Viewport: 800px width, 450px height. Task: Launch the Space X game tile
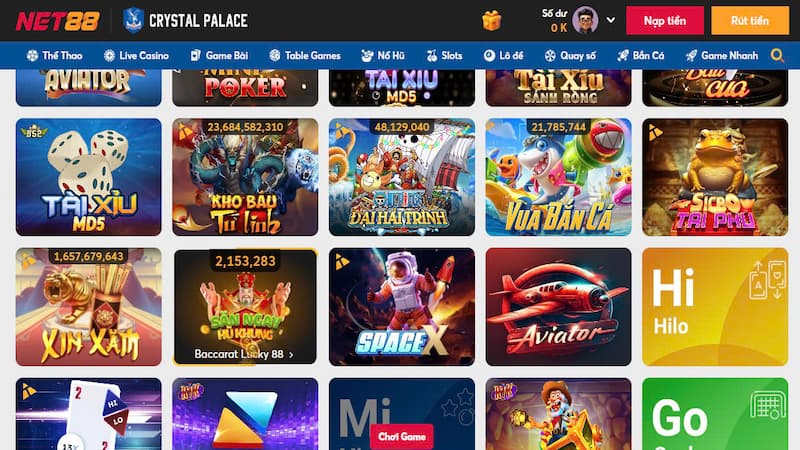[402, 307]
